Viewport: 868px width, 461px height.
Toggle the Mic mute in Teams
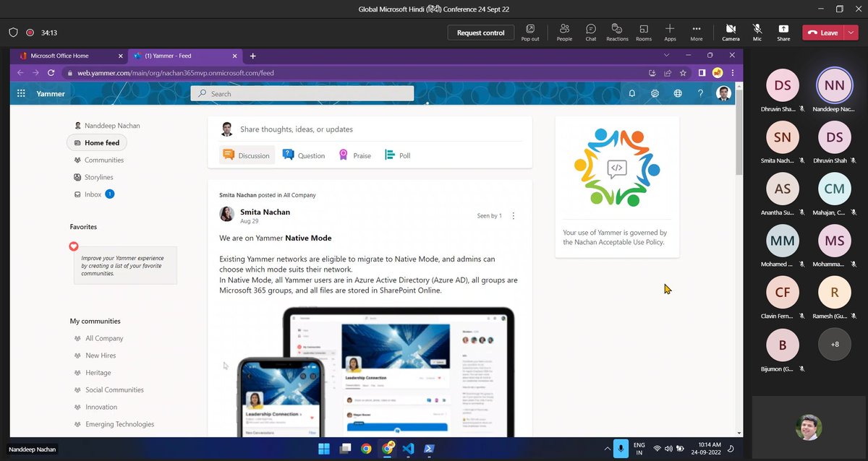[x=757, y=33]
